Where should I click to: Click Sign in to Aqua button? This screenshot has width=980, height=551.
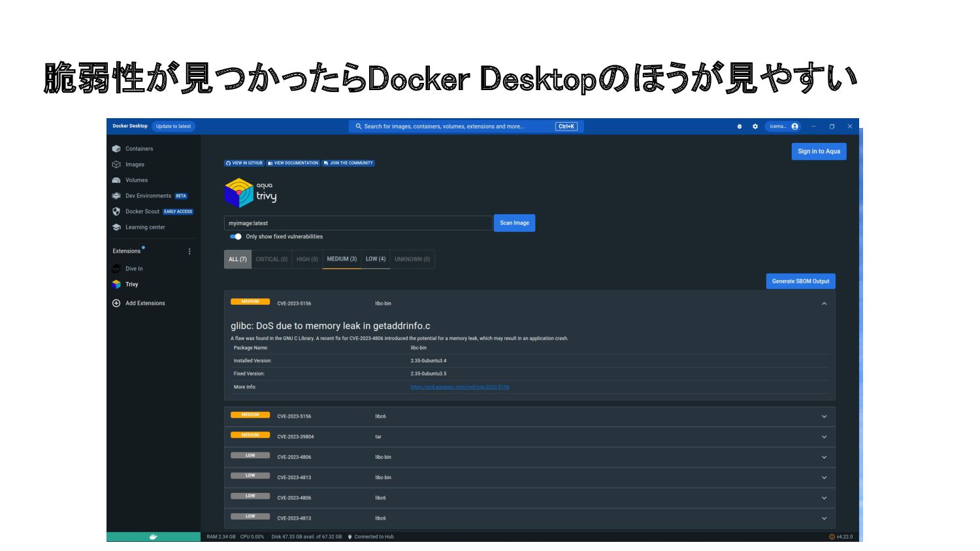(819, 151)
